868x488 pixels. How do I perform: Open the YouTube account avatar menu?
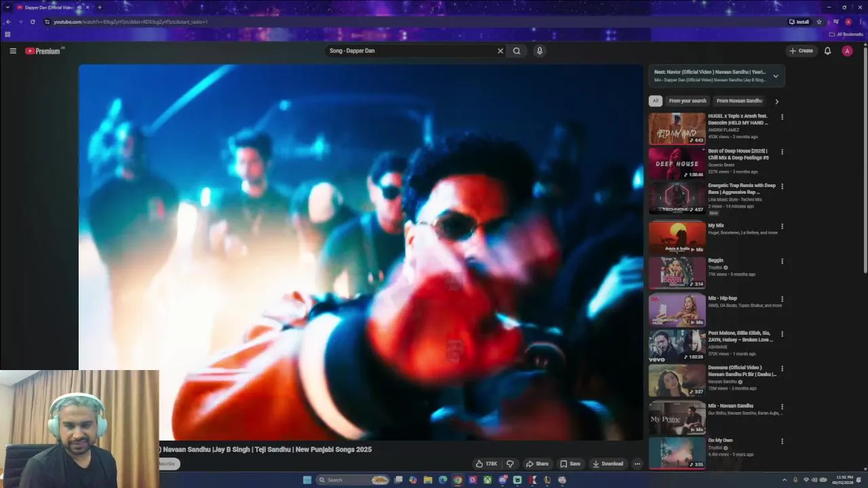tap(847, 51)
